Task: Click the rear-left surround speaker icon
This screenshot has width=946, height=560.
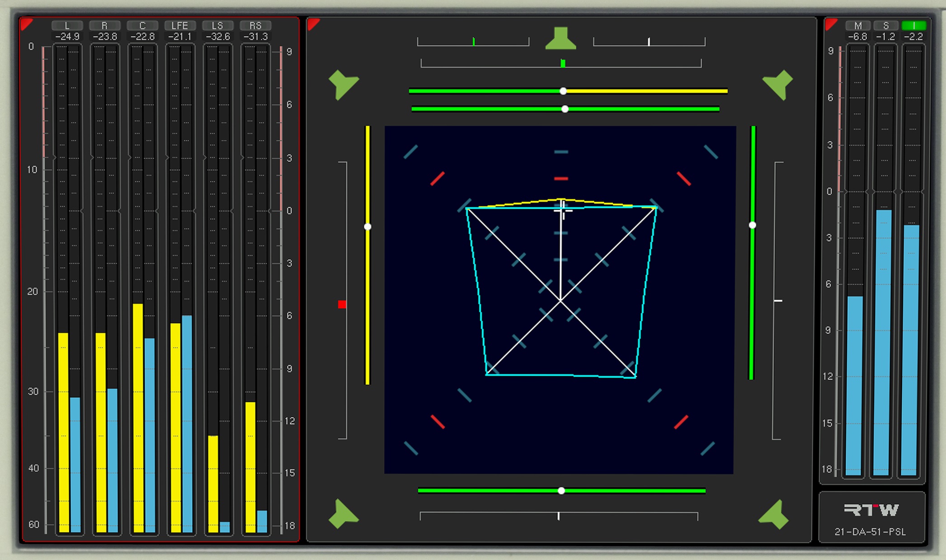Action: click(x=344, y=514)
